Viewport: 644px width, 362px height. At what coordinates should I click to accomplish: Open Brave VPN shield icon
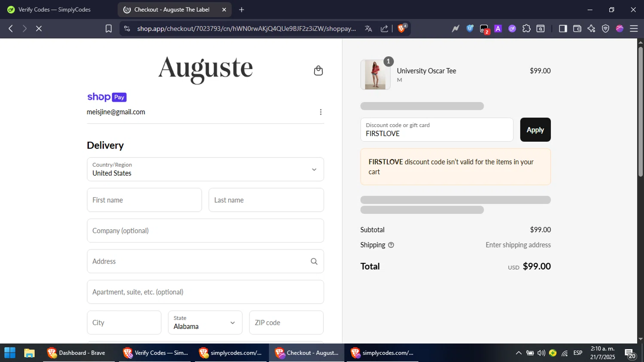(605, 29)
